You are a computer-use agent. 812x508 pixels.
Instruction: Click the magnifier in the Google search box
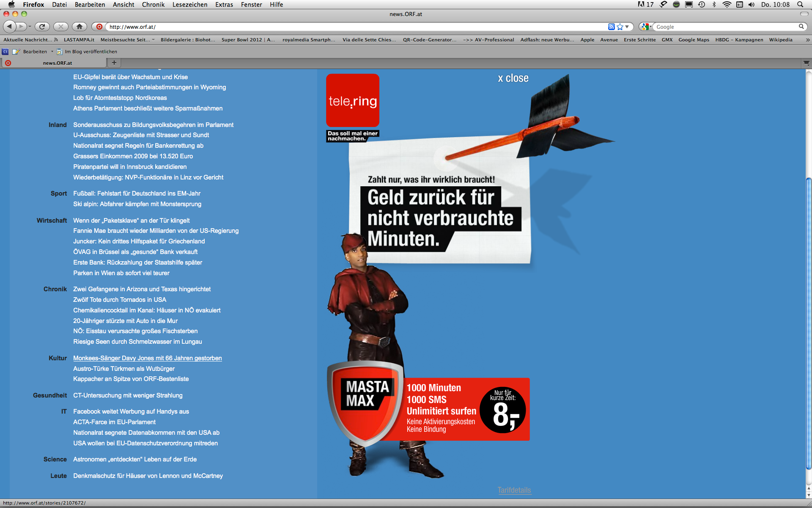(801, 27)
